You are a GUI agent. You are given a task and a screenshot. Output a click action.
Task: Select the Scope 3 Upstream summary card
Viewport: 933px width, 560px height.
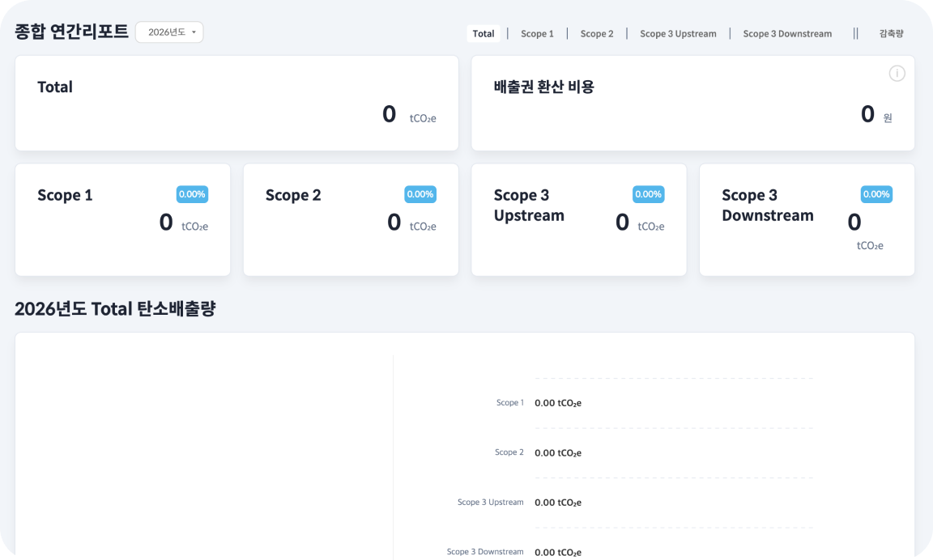[579, 220]
